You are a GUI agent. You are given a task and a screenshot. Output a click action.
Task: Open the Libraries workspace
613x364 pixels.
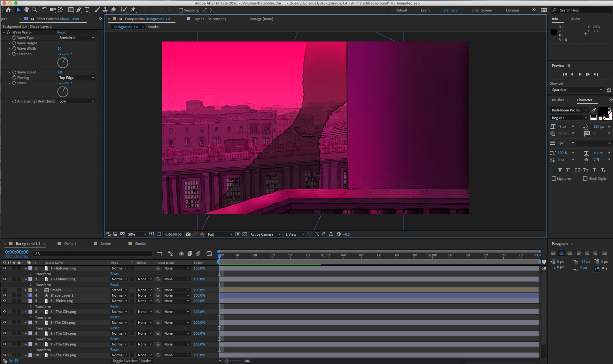pos(513,10)
